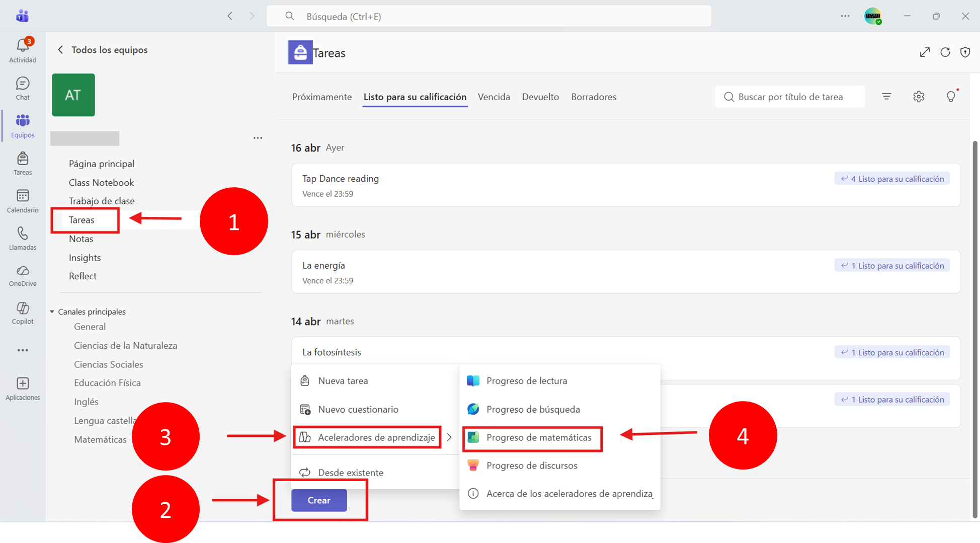This screenshot has width=980, height=543.
Task: Click the Buscar por título de tarea field
Action: 790,97
